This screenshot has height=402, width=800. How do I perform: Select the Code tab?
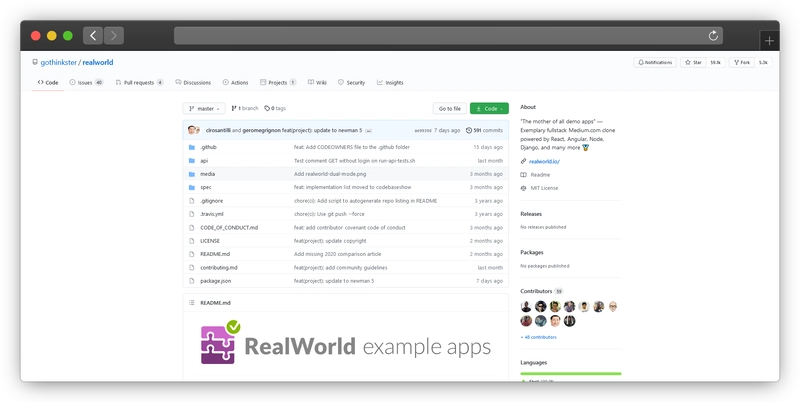point(48,83)
